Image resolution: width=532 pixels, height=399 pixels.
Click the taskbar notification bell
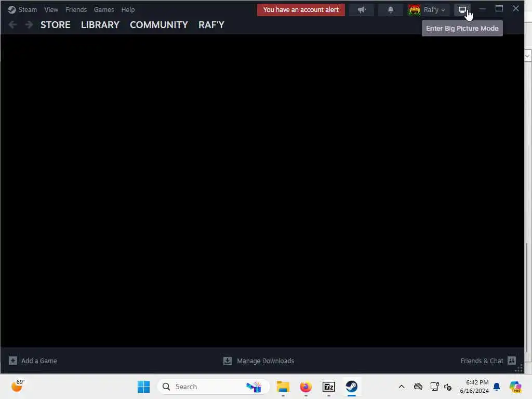click(497, 387)
